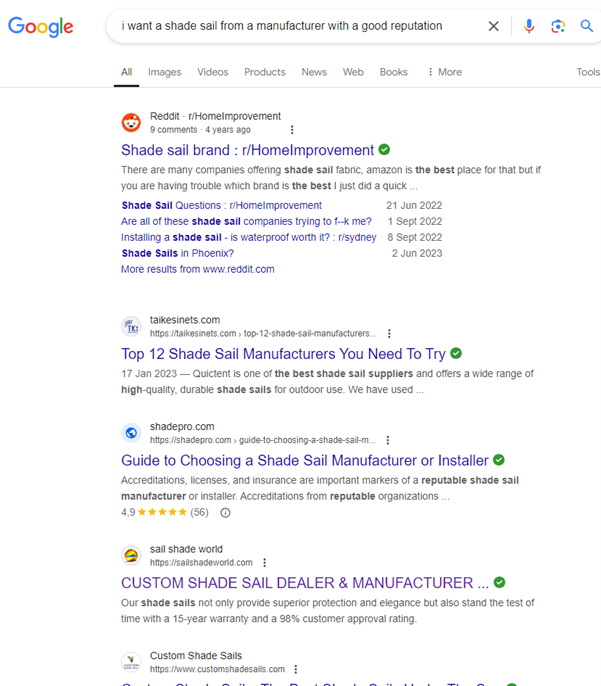Open the three-dot menu for the sailshadeworld.com result
This screenshot has height=686, width=601.
coord(264,563)
